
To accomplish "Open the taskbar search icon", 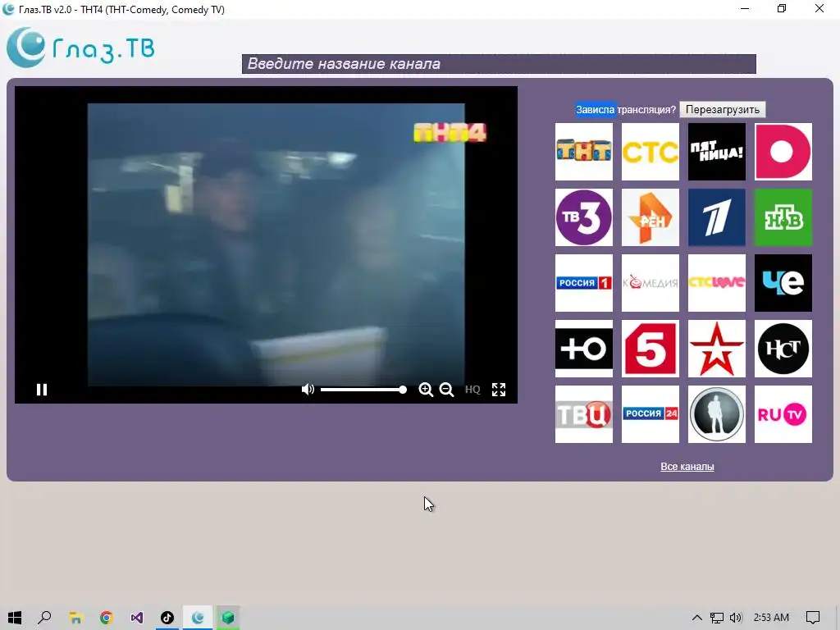I will pos(44,618).
